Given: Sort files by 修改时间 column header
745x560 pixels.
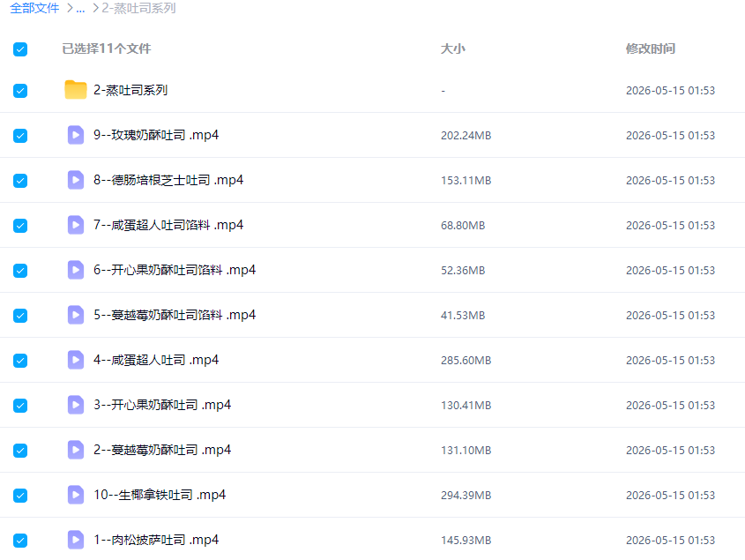Looking at the screenshot, I should pos(651,49).
